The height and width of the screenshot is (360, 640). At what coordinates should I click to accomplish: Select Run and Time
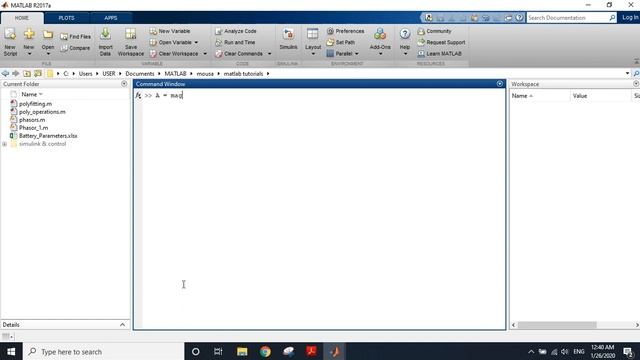point(235,42)
